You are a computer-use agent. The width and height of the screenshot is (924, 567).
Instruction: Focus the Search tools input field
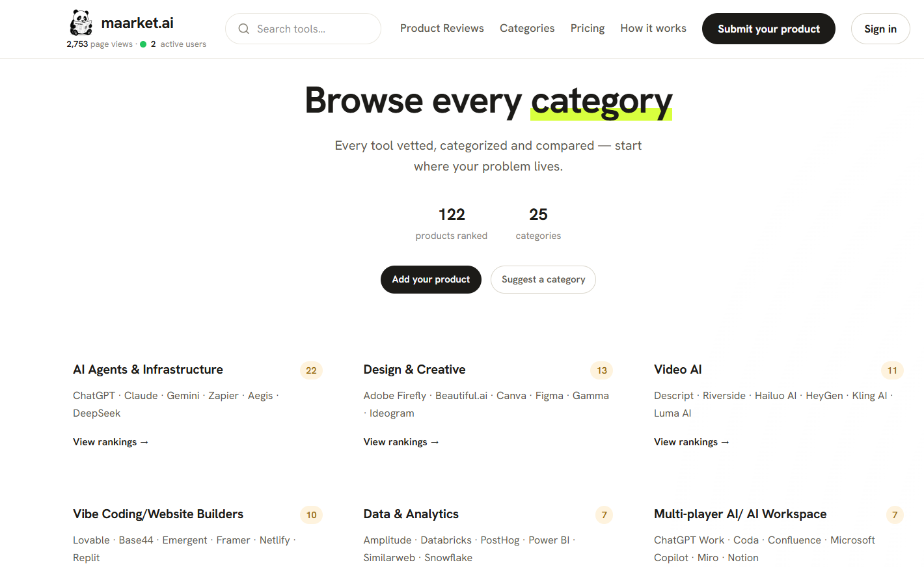click(303, 29)
